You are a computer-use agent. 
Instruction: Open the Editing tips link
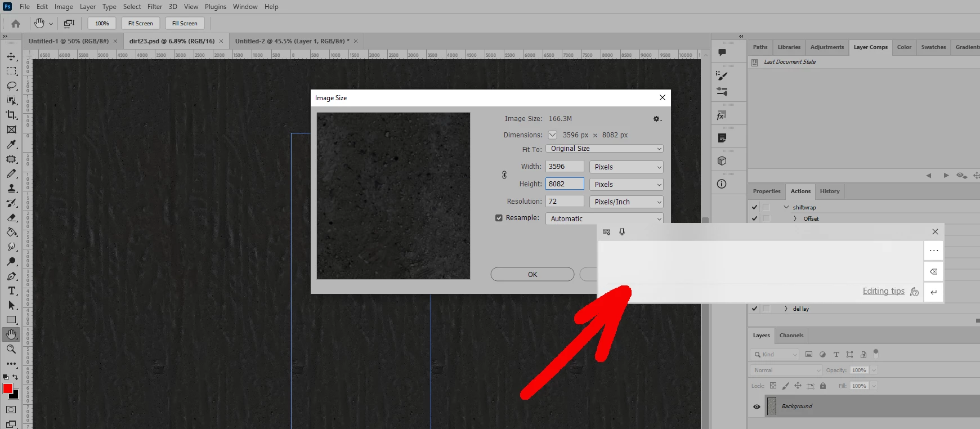(883, 291)
